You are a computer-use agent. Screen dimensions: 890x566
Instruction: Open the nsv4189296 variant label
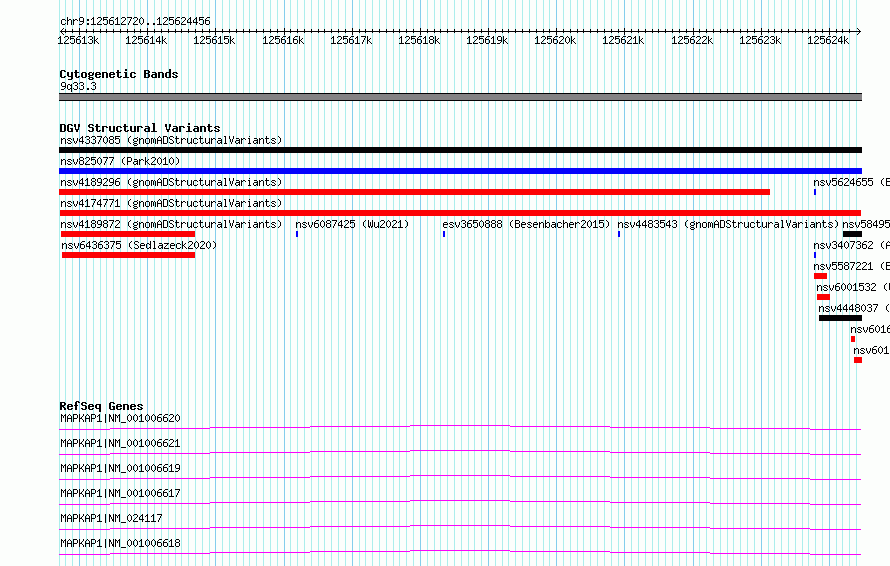point(171,182)
